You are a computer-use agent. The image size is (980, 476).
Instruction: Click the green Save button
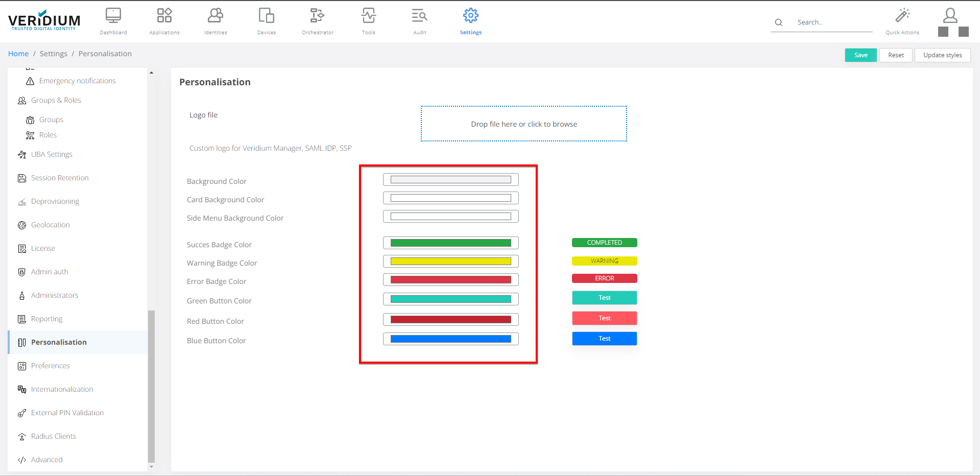coord(861,55)
